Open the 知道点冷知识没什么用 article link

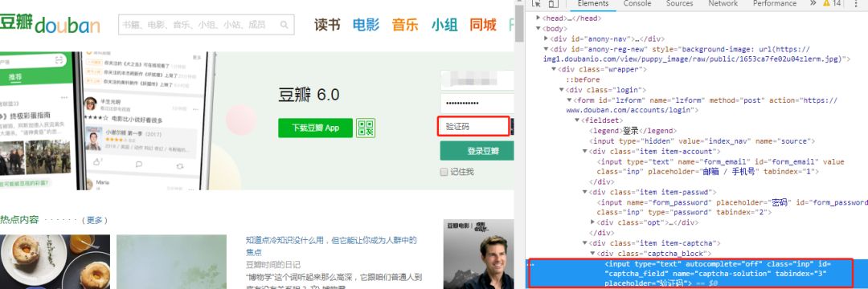click(331, 246)
